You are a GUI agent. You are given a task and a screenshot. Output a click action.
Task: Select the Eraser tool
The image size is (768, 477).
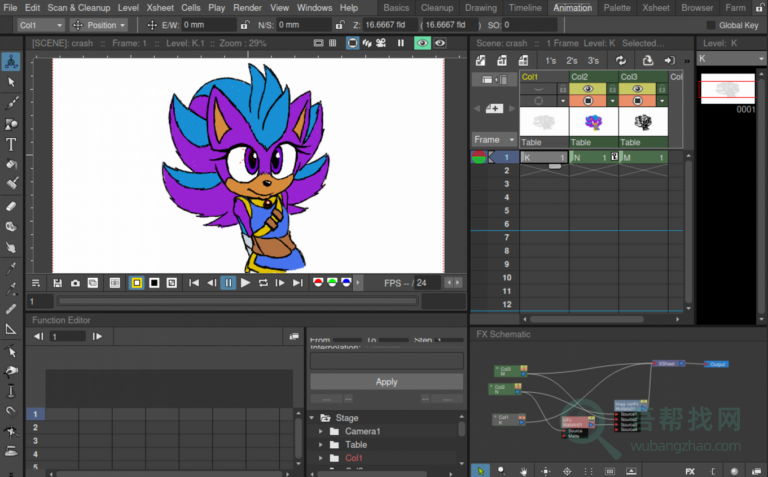tap(12, 206)
